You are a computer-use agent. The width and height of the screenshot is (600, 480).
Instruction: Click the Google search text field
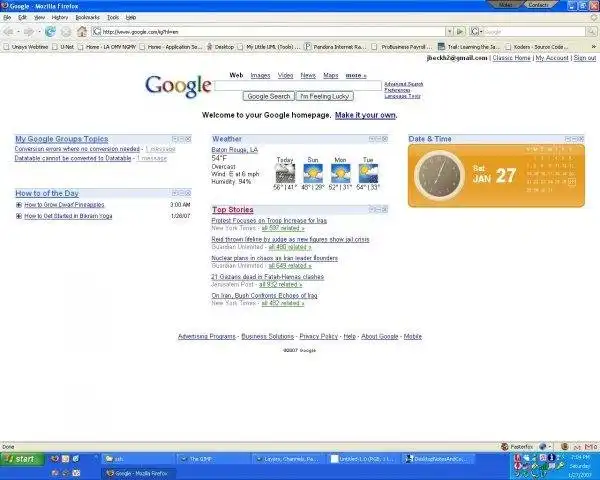[298, 86]
